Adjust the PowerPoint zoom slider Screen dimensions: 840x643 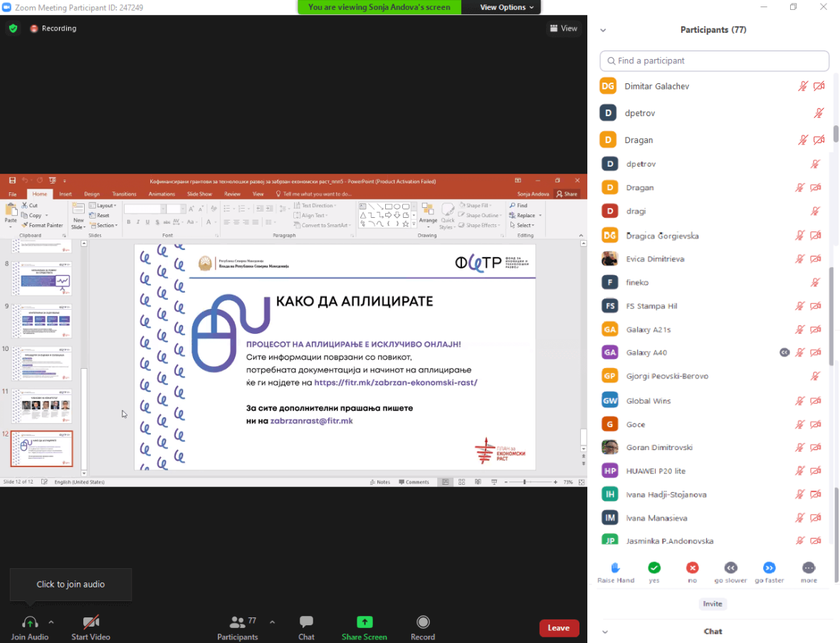tap(525, 482)
